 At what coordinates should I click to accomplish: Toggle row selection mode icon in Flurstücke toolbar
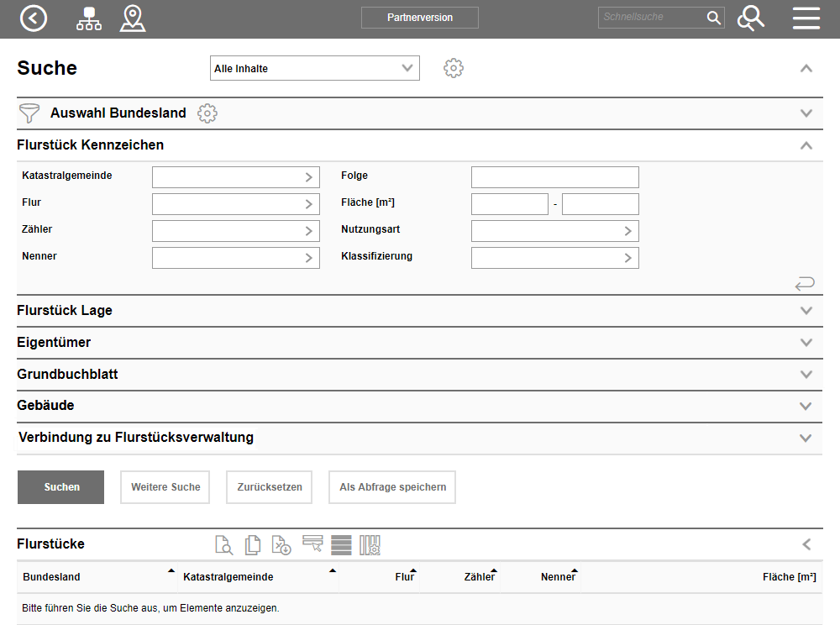point(312,544)
